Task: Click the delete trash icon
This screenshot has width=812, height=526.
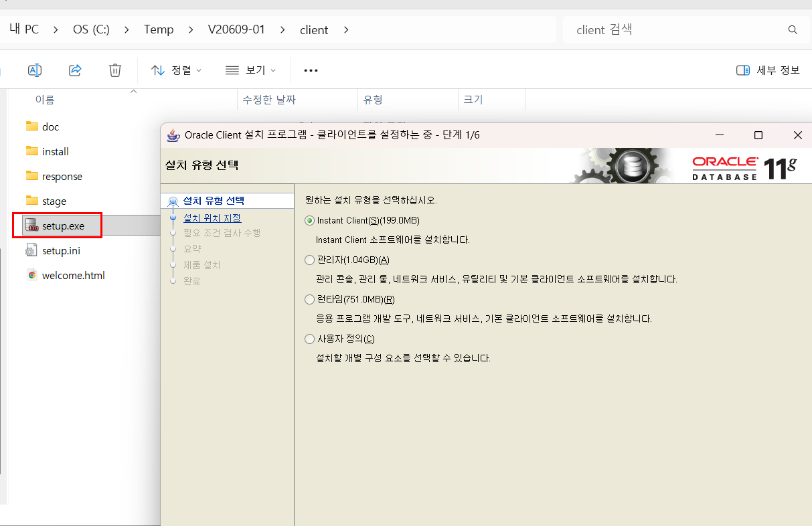Action: point(115,70)
